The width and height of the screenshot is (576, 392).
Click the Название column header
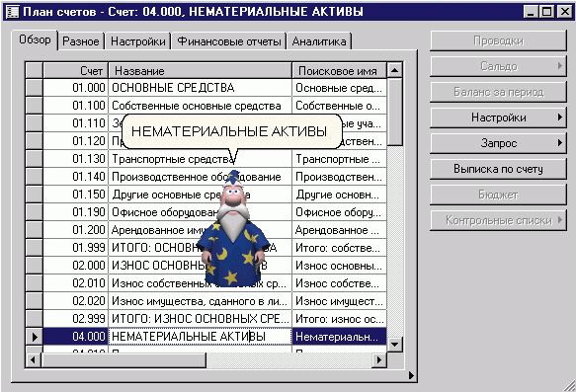click(201, 70)
